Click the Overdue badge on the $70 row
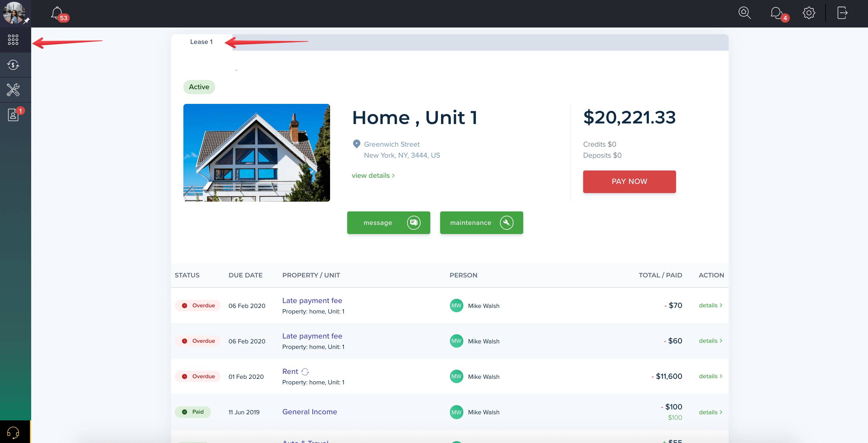868x443 pixels. pyautogui.click(x=197, y=306)
